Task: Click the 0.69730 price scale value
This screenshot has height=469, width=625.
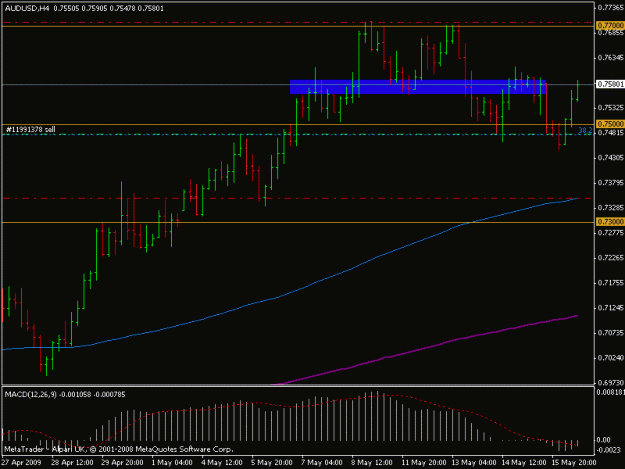Action: pos(610,383)
